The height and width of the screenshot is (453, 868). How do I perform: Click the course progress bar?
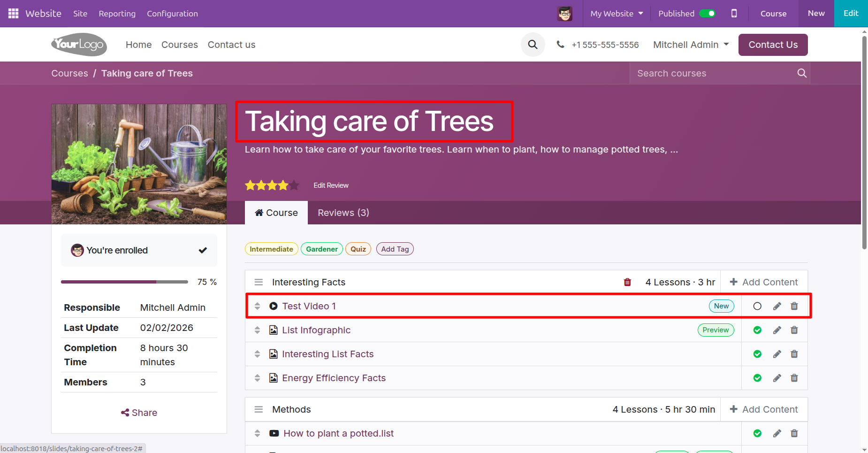click(x=124, y=282)
